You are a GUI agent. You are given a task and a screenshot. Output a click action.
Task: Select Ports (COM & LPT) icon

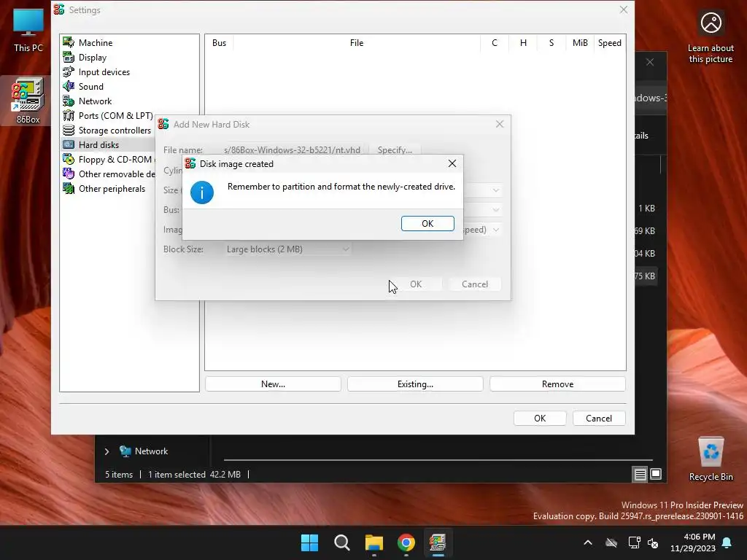click(x=69, y=116)
